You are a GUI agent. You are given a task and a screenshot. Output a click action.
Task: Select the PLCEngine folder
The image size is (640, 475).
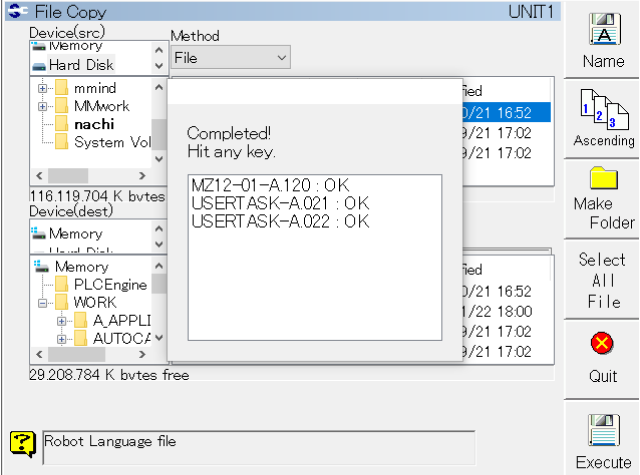point(111,285)
